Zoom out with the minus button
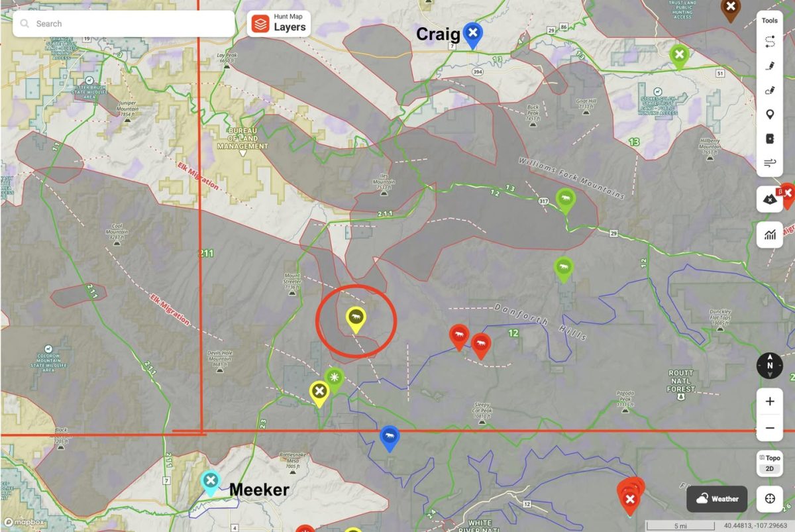795x532 pixels. pyautogui.click(x=770, y=428)
